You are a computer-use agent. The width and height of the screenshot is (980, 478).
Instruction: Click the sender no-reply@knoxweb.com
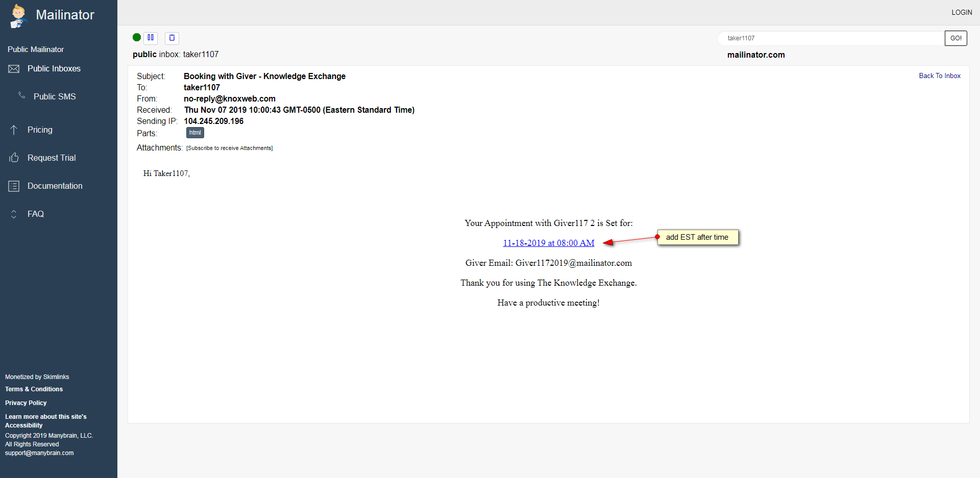[x=230, y=99]
